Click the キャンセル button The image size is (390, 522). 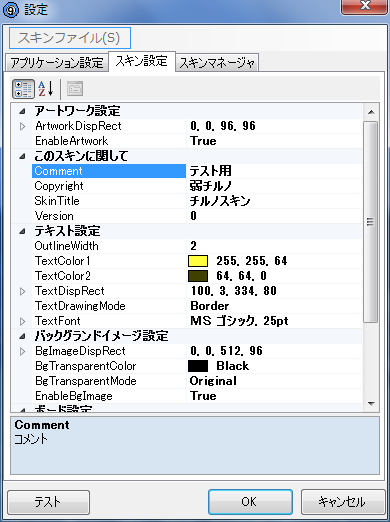[x=342, y=502]
